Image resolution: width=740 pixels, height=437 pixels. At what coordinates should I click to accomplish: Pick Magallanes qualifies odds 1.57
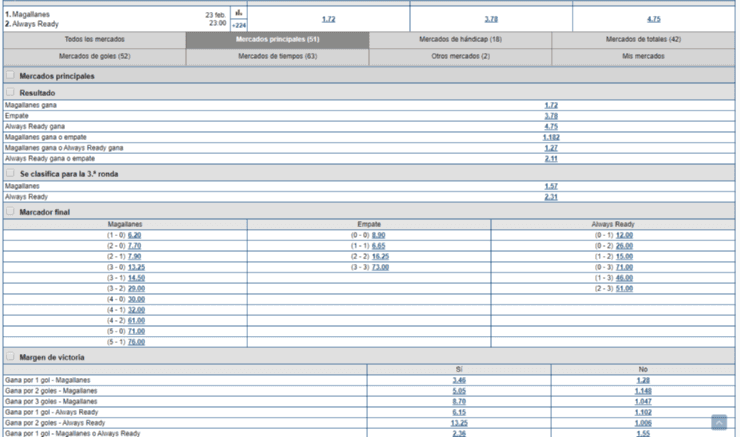tap(551, 186)
